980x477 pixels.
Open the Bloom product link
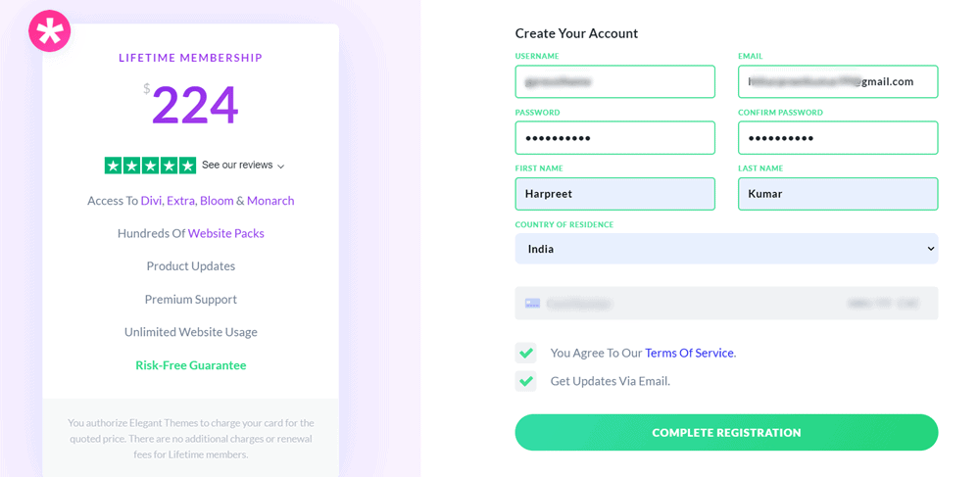(217, 201)
